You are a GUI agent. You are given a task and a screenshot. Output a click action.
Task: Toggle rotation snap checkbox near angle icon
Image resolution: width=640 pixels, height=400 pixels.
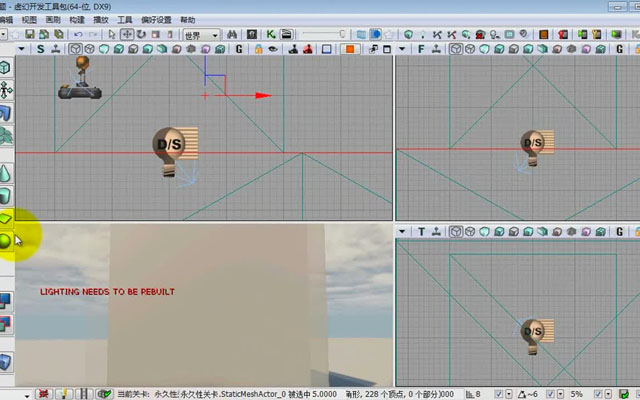tap(550, 394)
